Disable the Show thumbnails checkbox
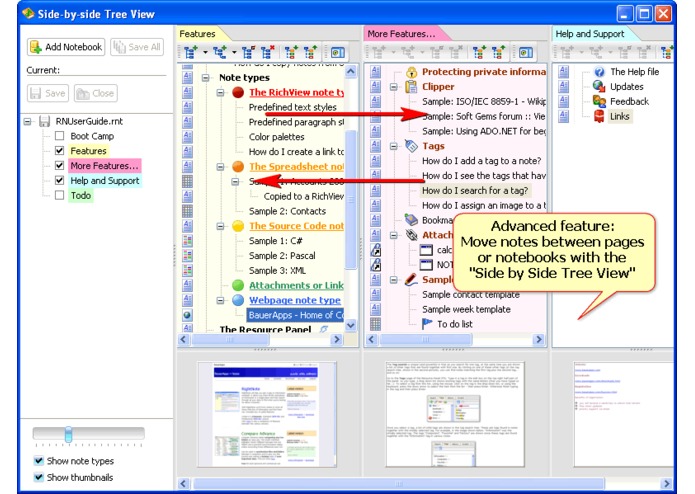695x494 pixels. 39,477
